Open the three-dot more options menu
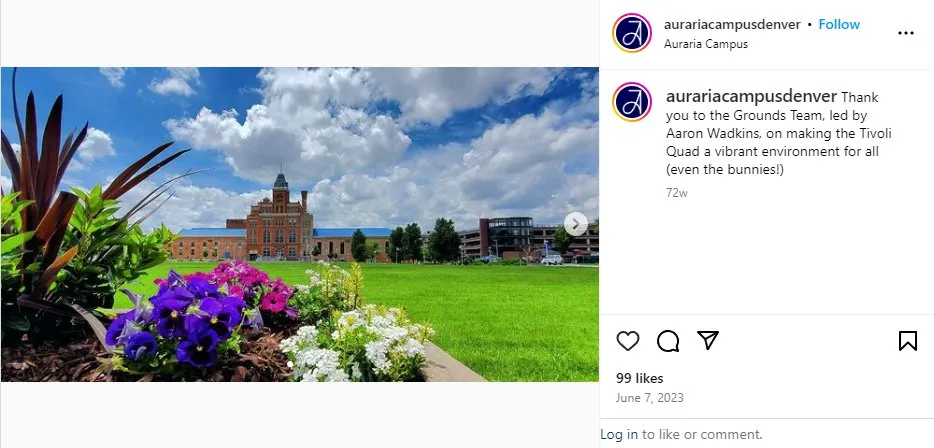Image resolution: width=934 pixels, height=448 pixels. 905,33
